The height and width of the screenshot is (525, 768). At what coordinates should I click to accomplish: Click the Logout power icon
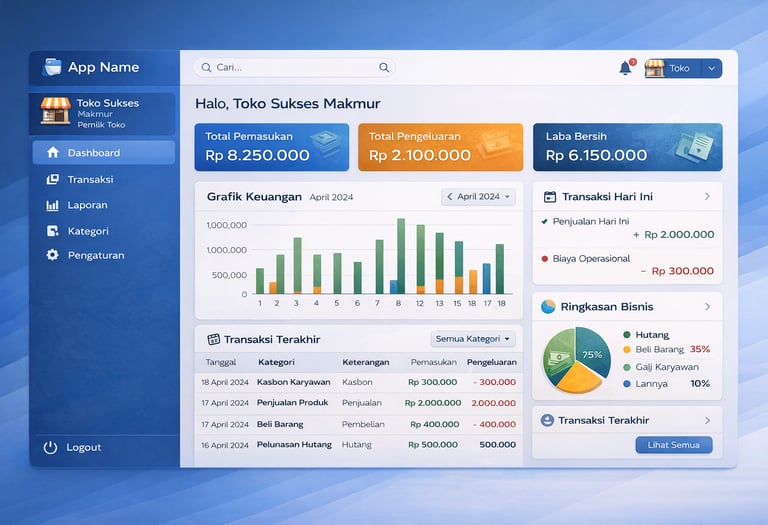tap(50, 447)
